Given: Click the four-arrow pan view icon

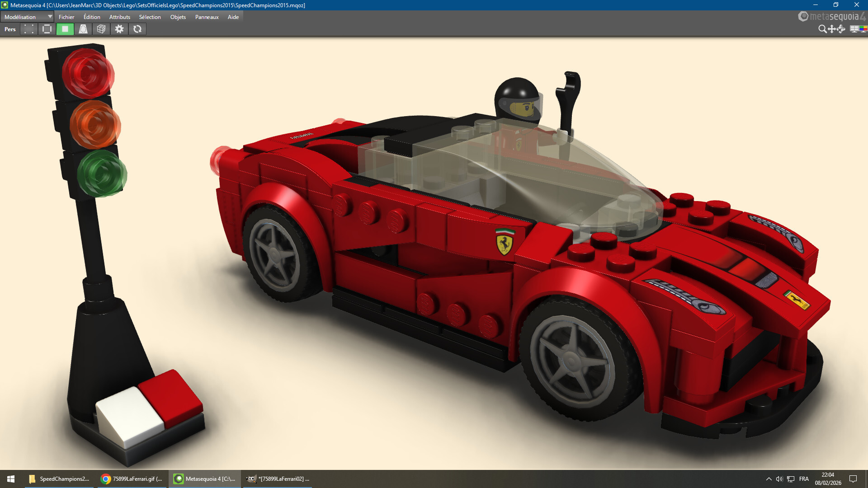Looking at the screenshot, I should tap(832, 29).
